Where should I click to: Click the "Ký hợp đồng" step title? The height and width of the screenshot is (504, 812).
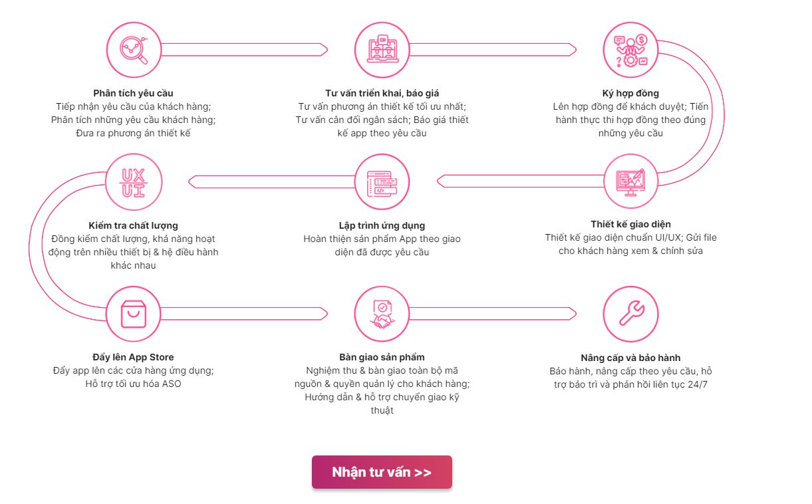coord(630,93)
